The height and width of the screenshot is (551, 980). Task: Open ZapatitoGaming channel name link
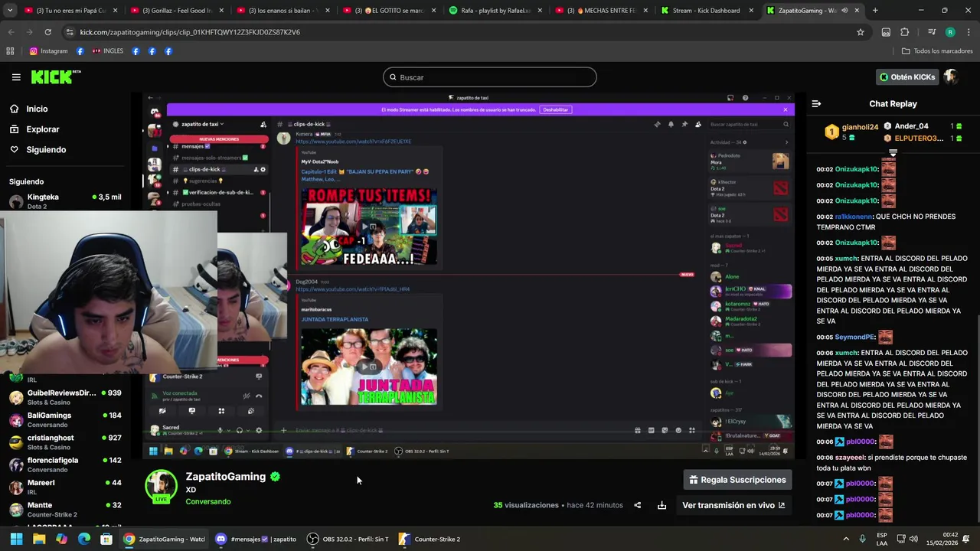pos(225,477)
